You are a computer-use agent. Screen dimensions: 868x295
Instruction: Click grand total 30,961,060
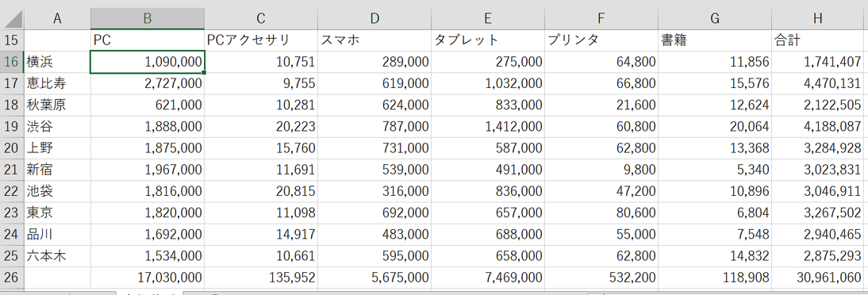(818, 278)
